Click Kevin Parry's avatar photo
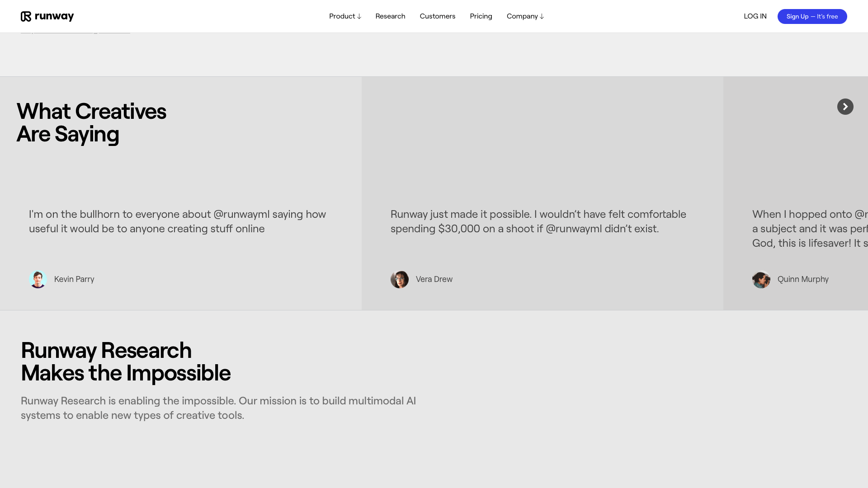 38,279
